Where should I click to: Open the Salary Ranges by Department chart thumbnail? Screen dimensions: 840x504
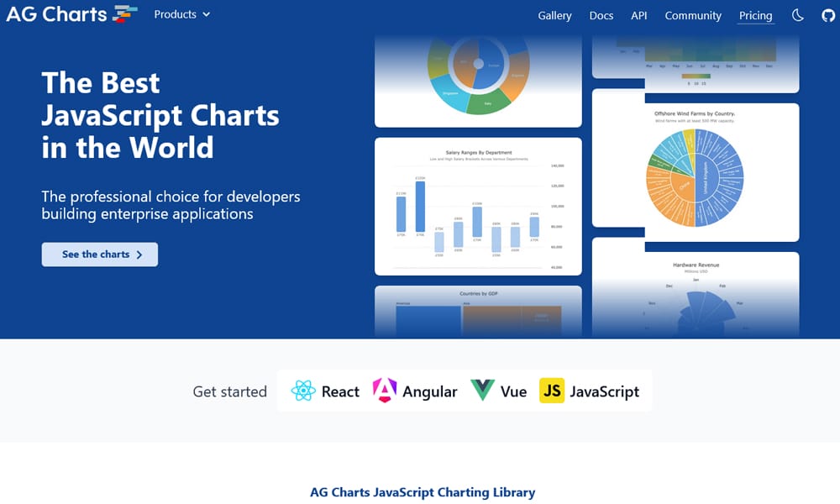click(477, 206)
